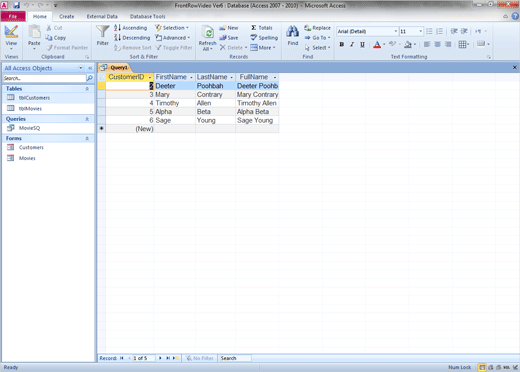Go to first record button
520x372 pixels.
click(122, 358)
